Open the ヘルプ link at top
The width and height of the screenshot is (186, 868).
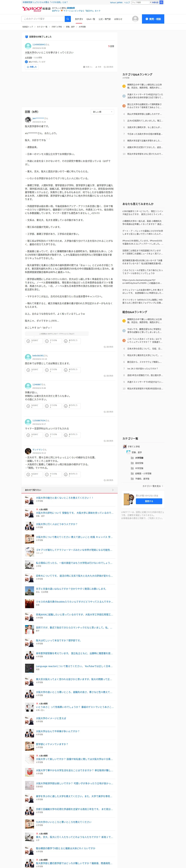point(127,2)
